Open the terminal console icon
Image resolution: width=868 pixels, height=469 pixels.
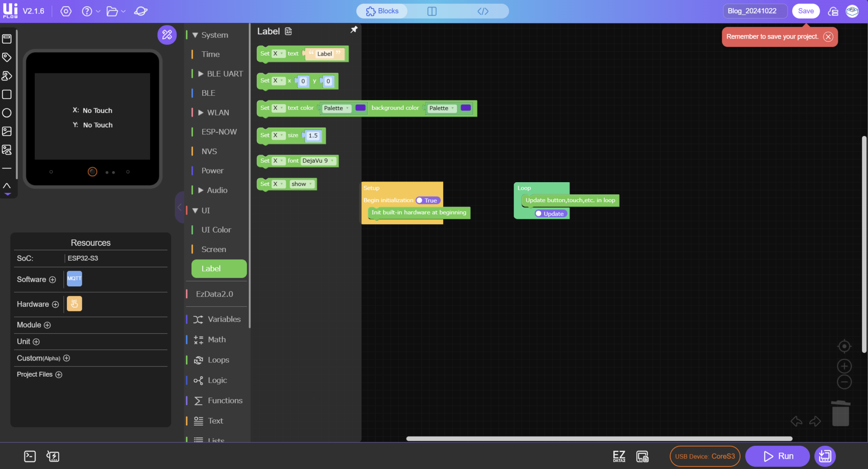pos(29,456)
